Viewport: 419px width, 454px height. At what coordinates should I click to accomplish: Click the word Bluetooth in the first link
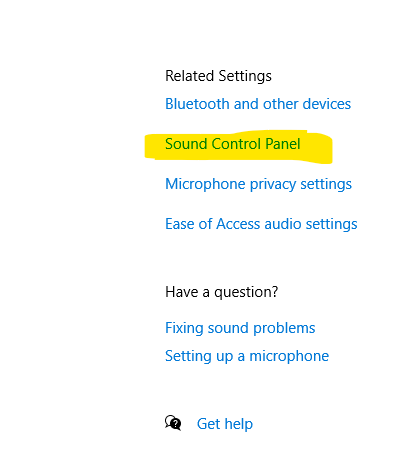click(197, 104)
